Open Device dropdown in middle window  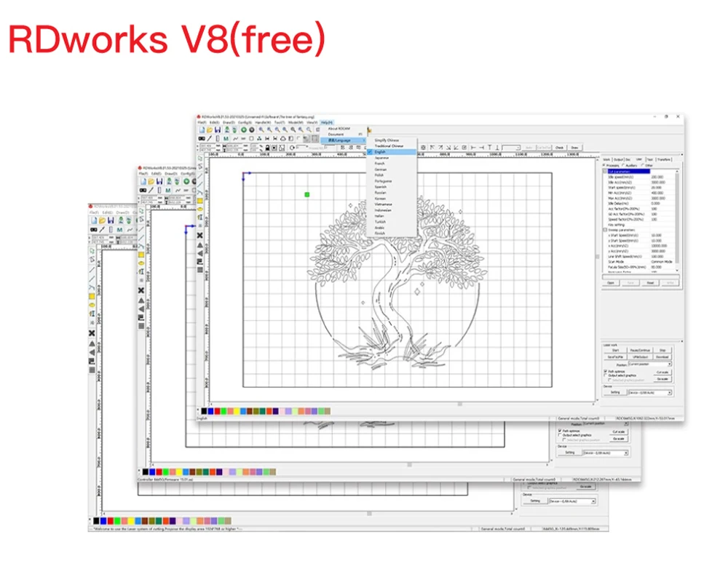pyautogui.click(x=606, y=453)
